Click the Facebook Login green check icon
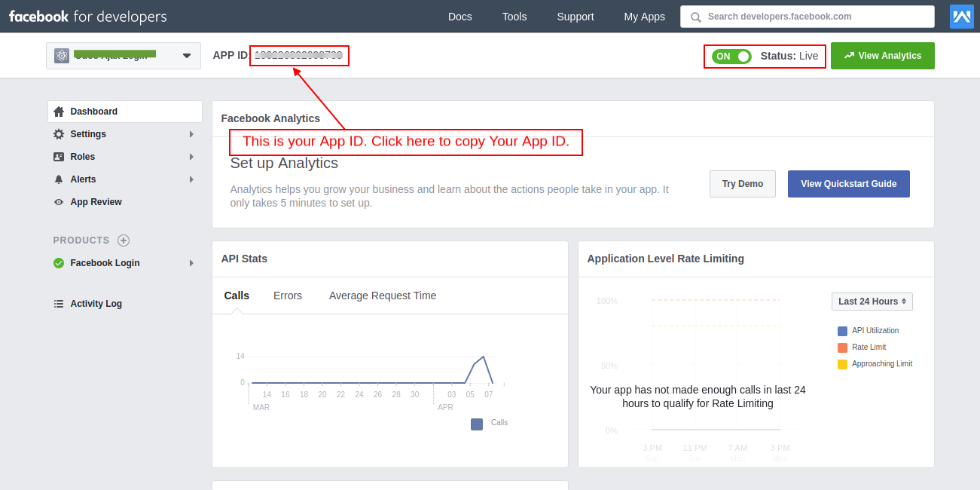 click(x=59, y=263)
